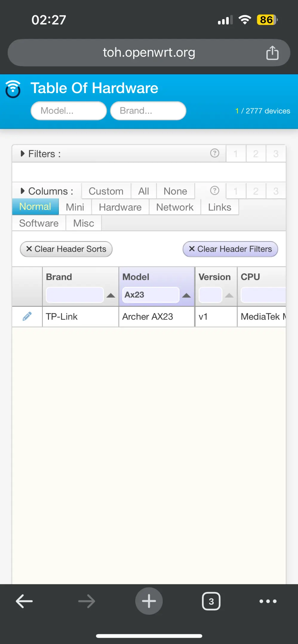
Task: Click the Table Of Hardware title
Action: pyautogui.click(x=94, y=88)
